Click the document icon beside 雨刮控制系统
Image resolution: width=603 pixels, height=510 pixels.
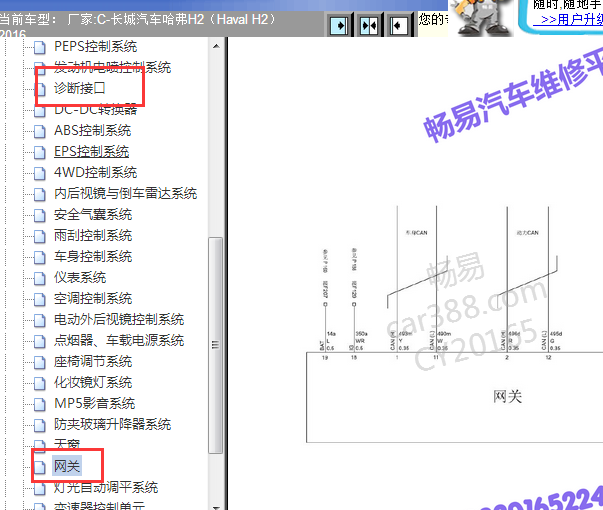tap(40, 236)
